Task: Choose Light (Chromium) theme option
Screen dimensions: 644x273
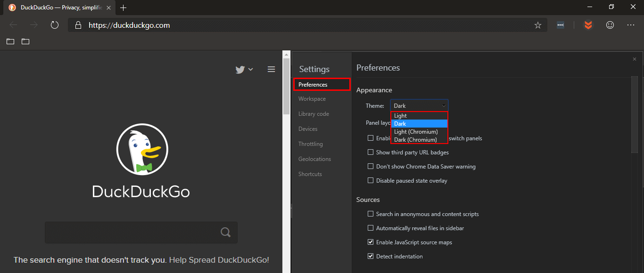Action: 419,132
